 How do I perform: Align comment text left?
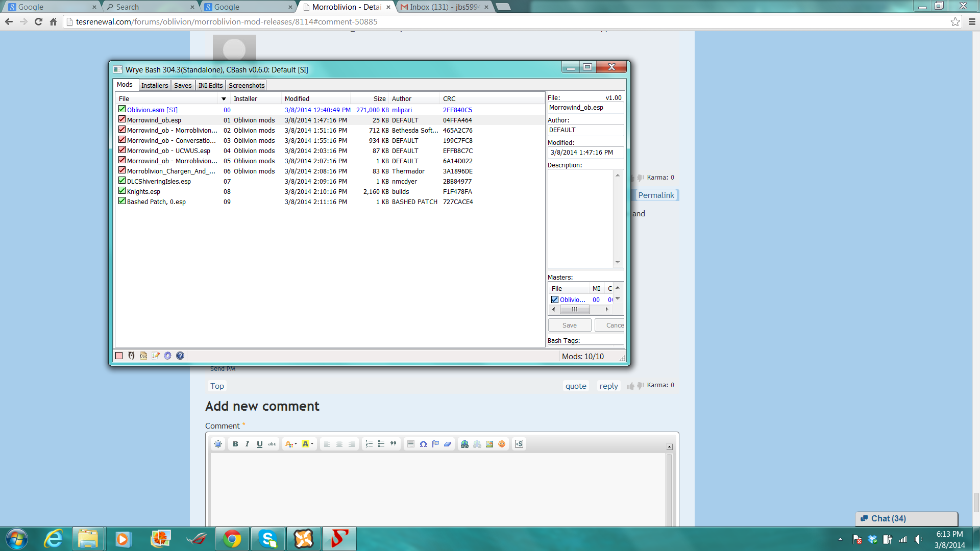tap(327, 444)
